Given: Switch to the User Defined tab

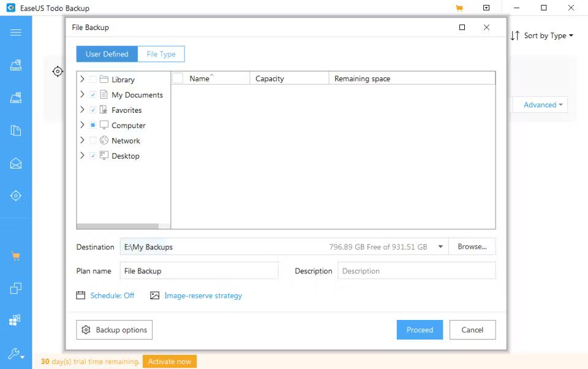Looking at the screenshot, I should point(107,54).
